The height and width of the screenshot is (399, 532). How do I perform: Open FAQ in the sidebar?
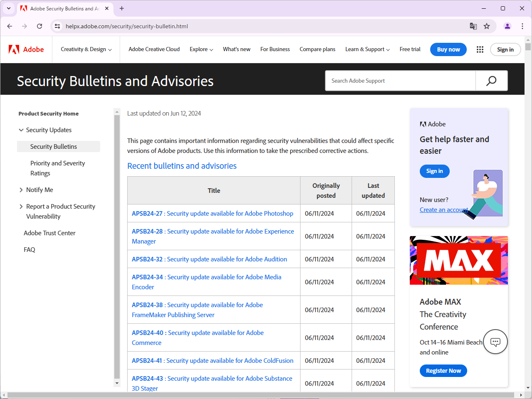point(30,250)
